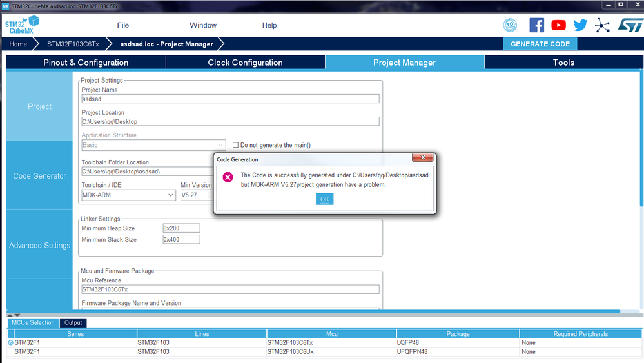Open the File menu

coord(122,25)
